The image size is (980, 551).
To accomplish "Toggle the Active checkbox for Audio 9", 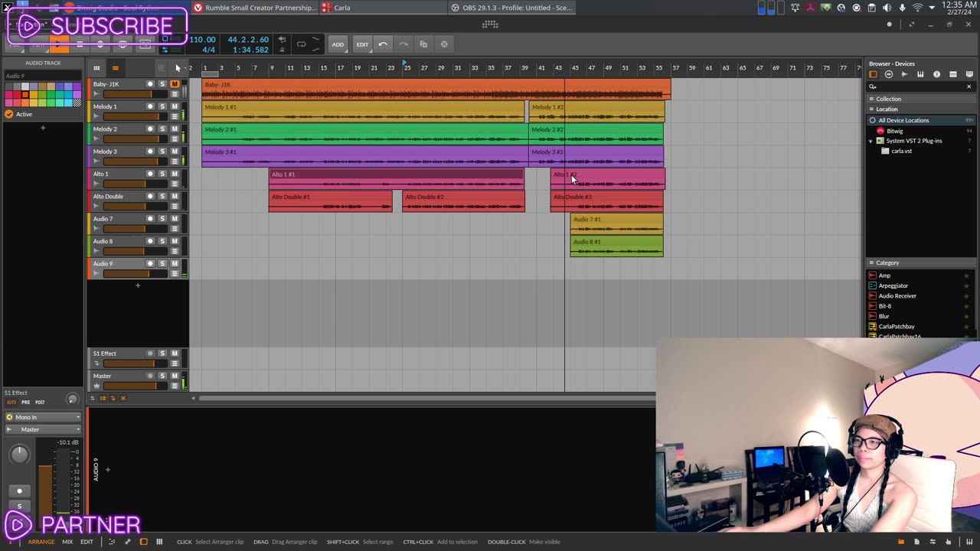I will click(9, 114).
